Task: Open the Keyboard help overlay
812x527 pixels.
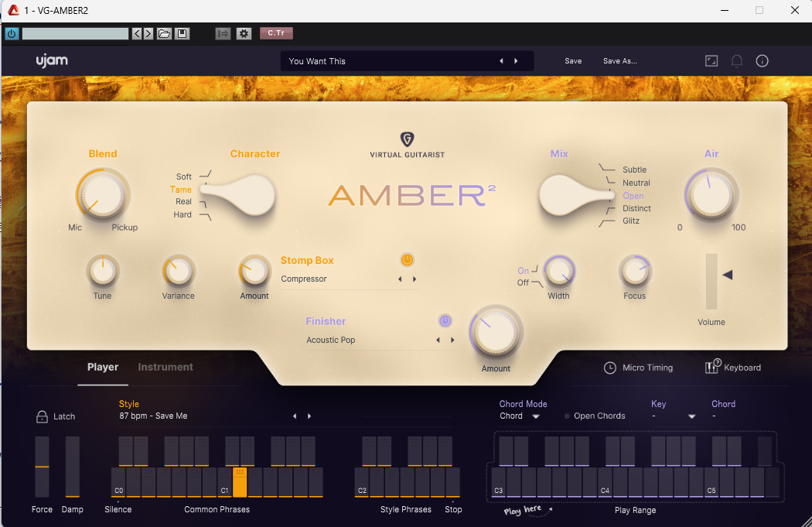Action: coord(733,367)
